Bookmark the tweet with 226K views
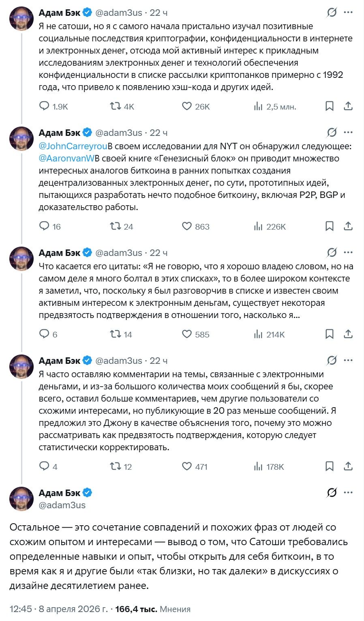364x621 pixels. pyautogui.click(x=330, y=226)
